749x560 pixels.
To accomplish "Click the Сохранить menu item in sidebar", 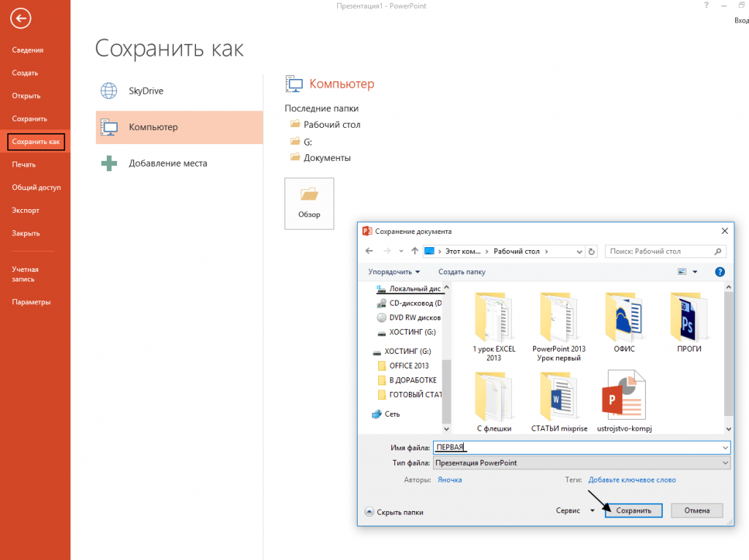I will click(29, 119).
